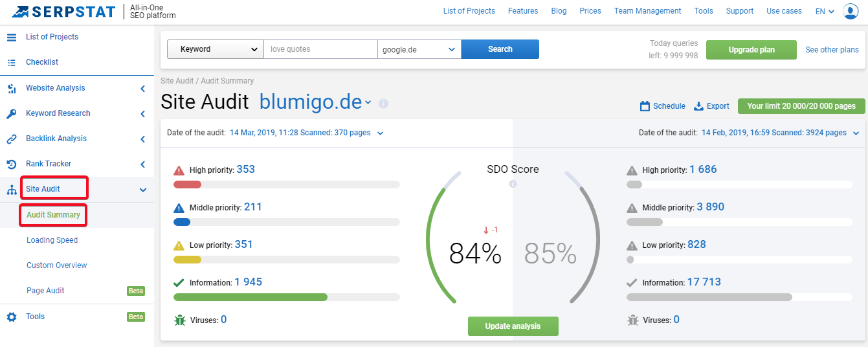Click the High priority count 353
The width and height of the screenshot is (868, 347).
(x=246, y=170)
